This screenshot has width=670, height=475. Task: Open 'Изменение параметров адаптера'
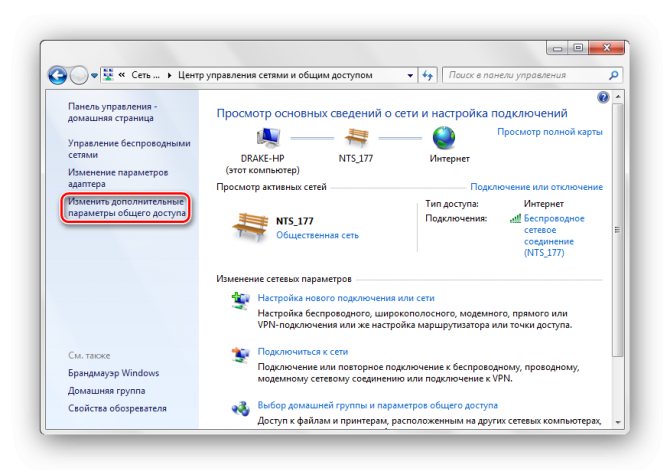click(118, 178)
